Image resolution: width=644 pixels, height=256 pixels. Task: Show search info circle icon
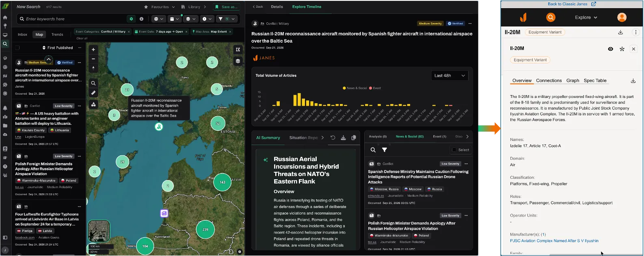click(141, 19)
